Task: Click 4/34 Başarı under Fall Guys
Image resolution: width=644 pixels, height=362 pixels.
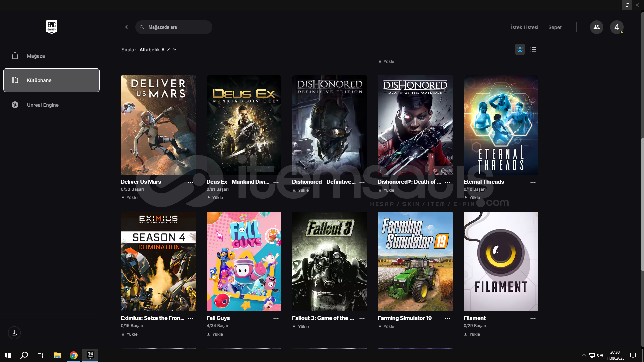Action: tap(218, 326)
